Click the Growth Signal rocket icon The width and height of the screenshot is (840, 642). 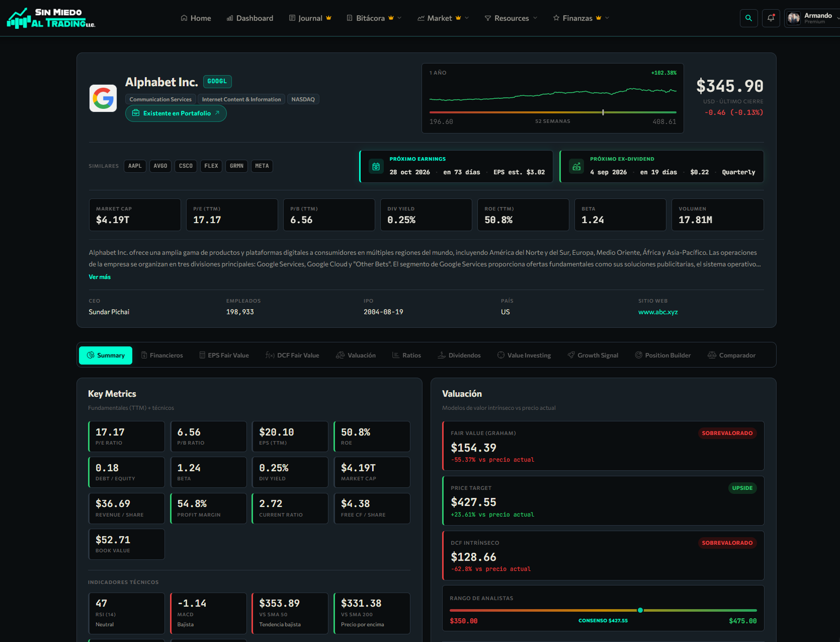(571, 355)
